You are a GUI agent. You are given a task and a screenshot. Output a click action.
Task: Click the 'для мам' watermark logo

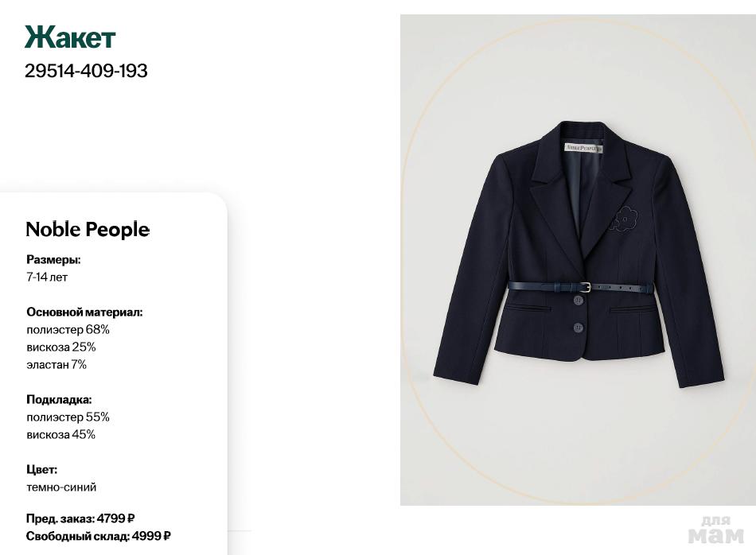(715, 530)
